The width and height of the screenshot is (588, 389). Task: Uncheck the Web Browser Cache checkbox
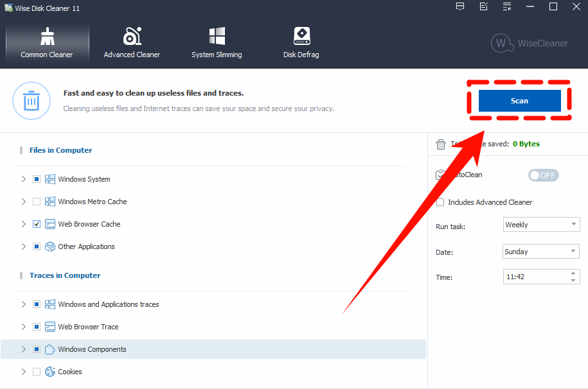tap(37, 224)
